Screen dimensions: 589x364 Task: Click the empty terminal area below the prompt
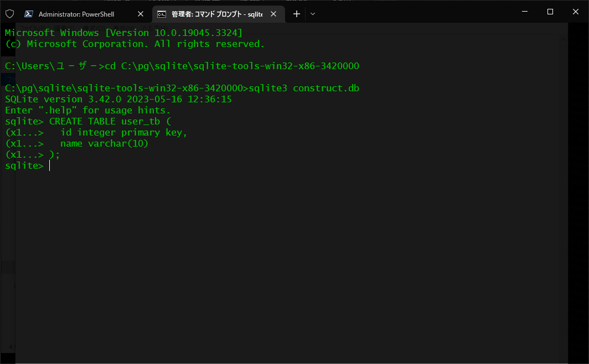[277, 249]
